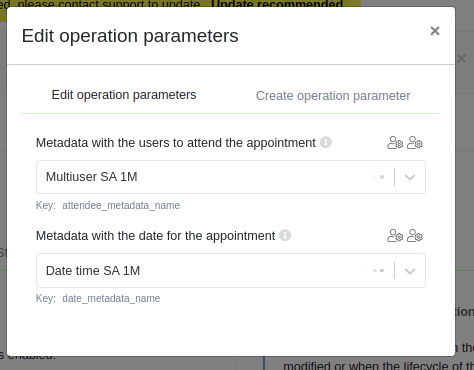Expand the Multiuser SA 1M dropdown chevron
474x370 pixels.
point(410,177)
